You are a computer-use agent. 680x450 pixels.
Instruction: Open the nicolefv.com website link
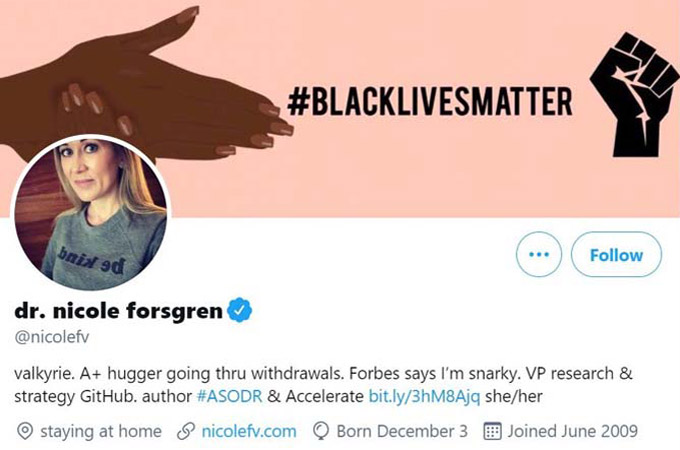[x=249, y=431]
